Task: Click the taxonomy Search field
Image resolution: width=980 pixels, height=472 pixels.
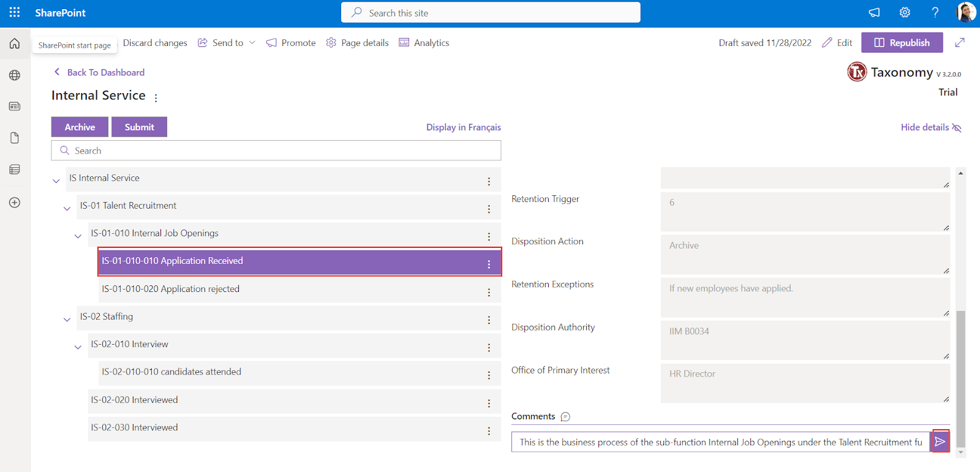Action: (x=276, y=151)
